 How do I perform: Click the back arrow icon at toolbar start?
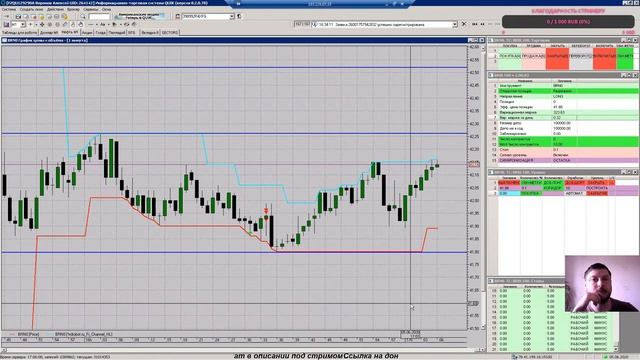coord(7,17)
